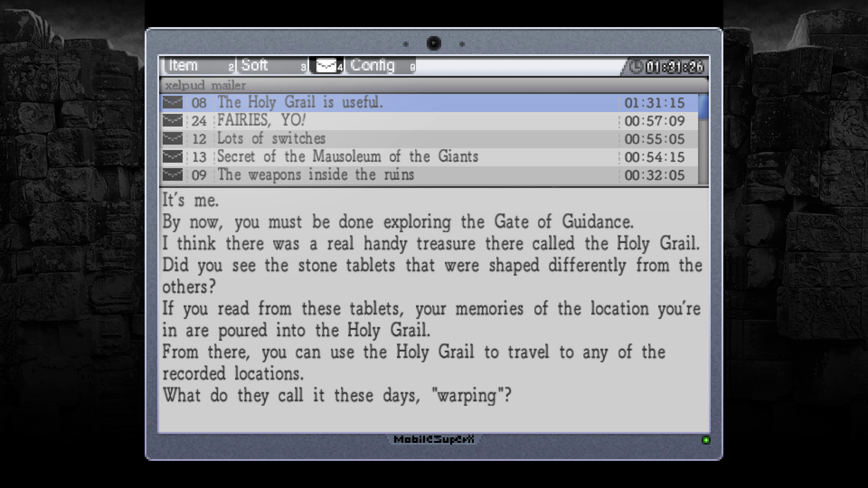Screen dimensions: 868x488
Task: Click the webcam lens above the screen
Action: pos(434,43)
